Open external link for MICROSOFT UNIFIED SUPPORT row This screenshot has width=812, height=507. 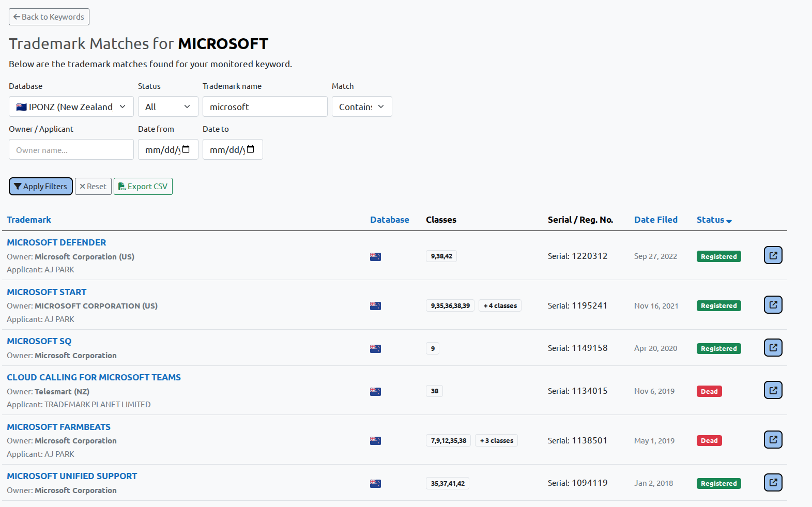click(773, 483)
